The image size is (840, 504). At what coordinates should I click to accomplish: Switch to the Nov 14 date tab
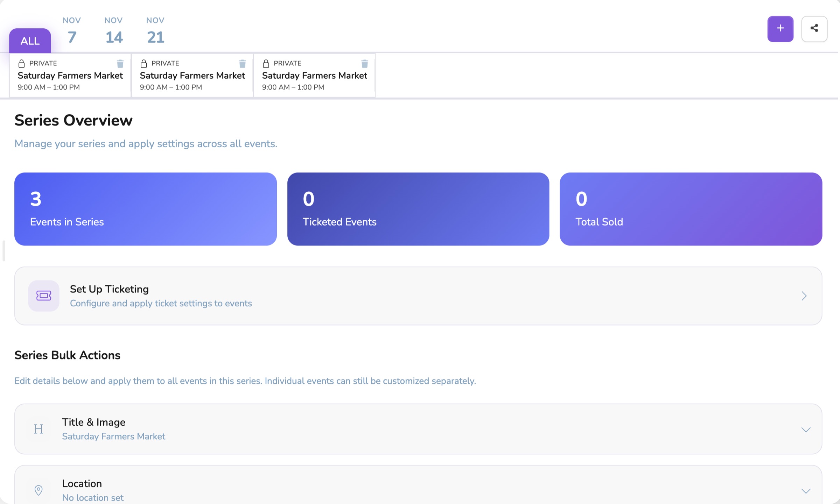(x=114, y=30)
